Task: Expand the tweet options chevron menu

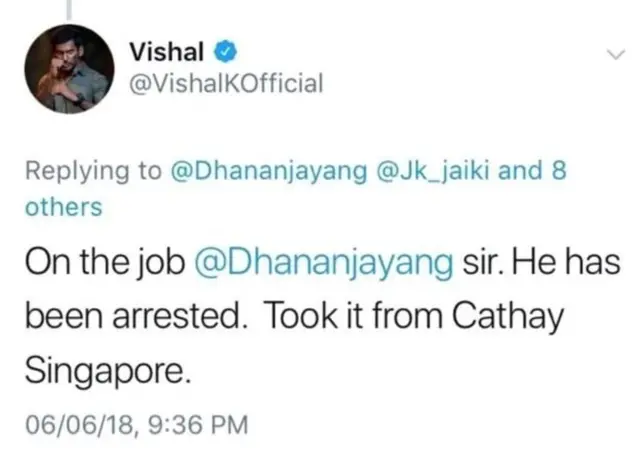Action: pos(609,55)
